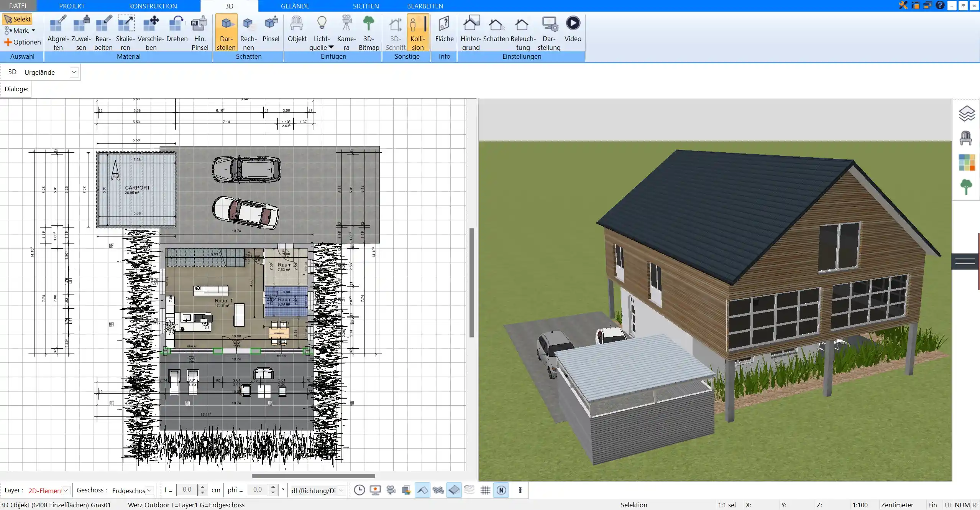Expand the side panel hamburger handle
The width and height of the screenshot is (980, 510).
(x=965, y=261)
